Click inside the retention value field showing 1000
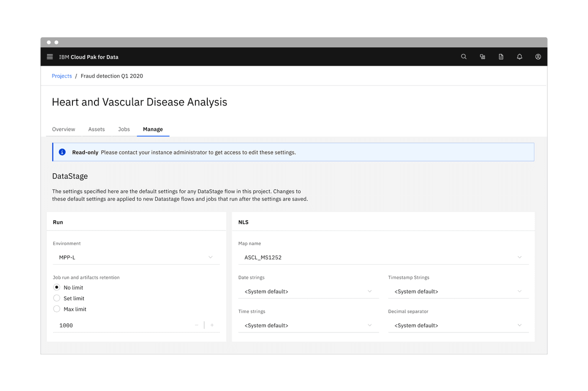 [x=102, y=325]
